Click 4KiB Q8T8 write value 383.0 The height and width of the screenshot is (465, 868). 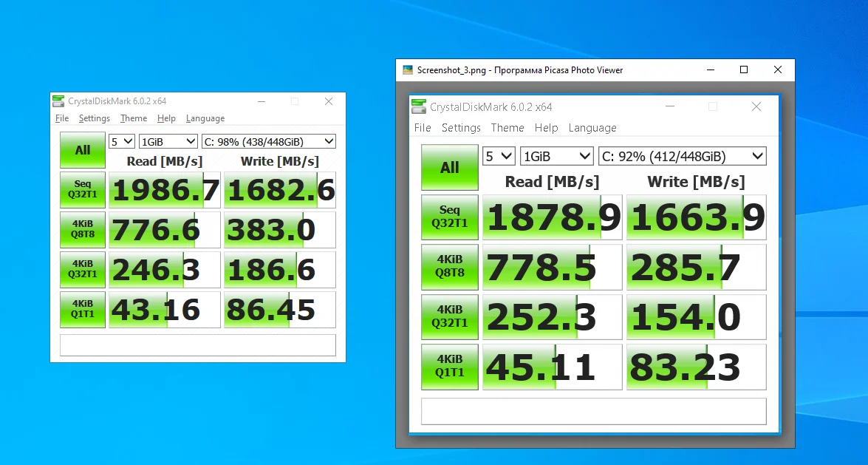280,230
